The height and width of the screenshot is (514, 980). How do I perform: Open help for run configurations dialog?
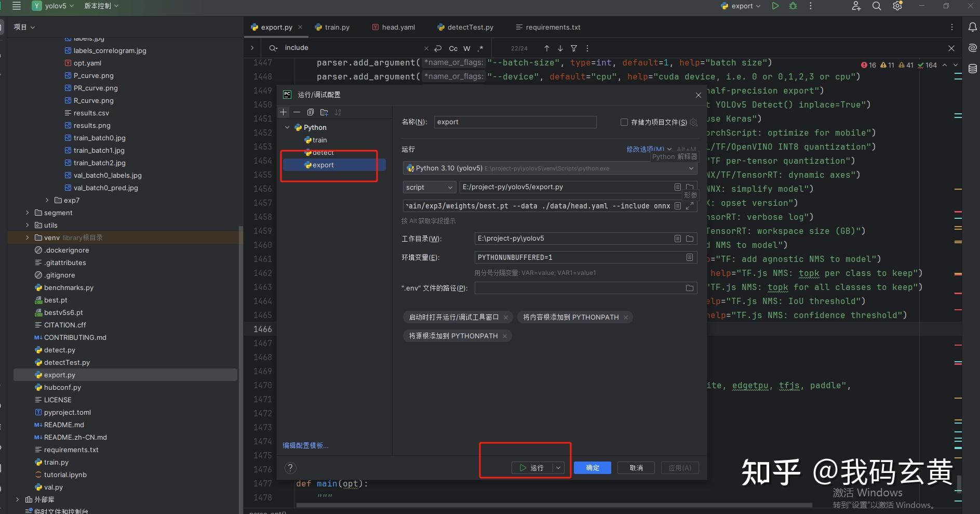[291, 468]
